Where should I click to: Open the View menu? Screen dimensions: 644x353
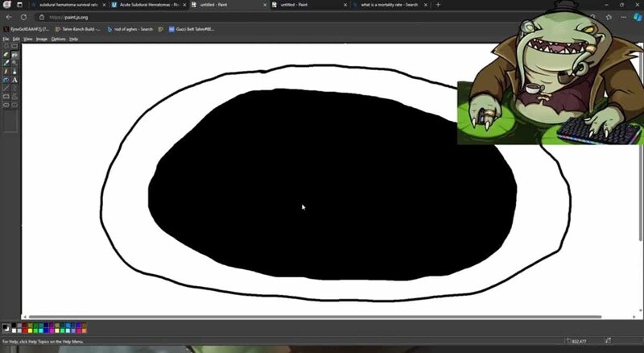click(x=27, y=39)
